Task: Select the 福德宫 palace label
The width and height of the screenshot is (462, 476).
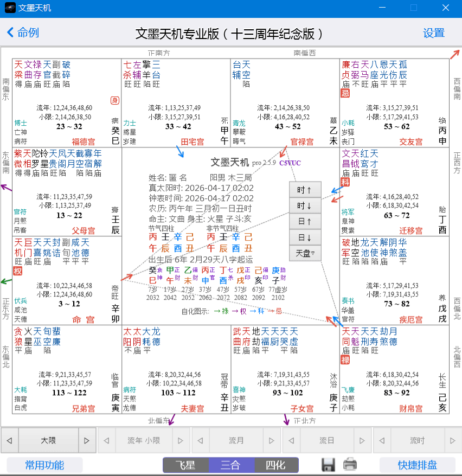Action: [x=84, y=141]
